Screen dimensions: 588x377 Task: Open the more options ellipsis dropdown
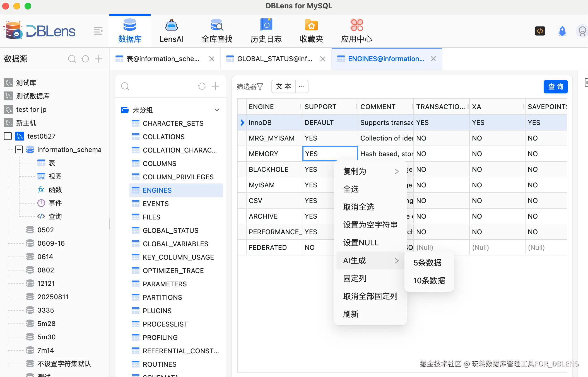[x=302, y=86]
